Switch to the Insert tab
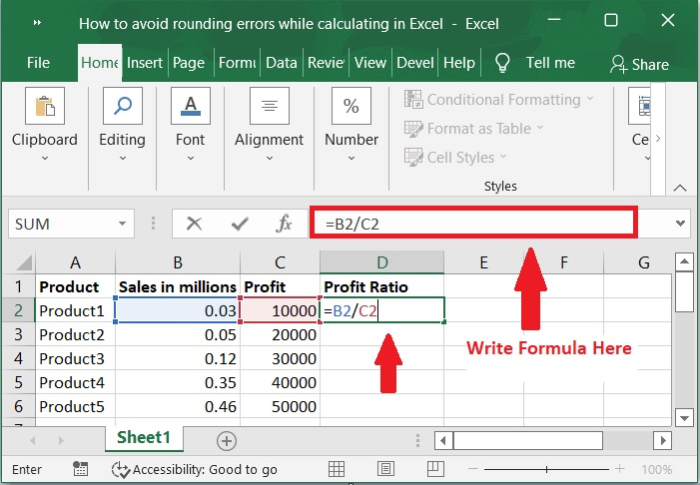Viewport: 700px width, 485px height. click(144, 63)
